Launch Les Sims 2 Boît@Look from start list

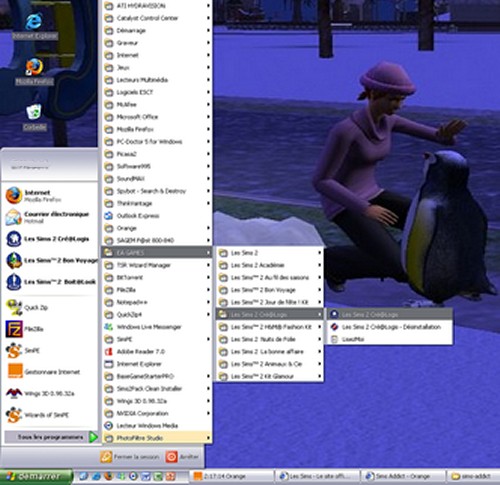50,282
